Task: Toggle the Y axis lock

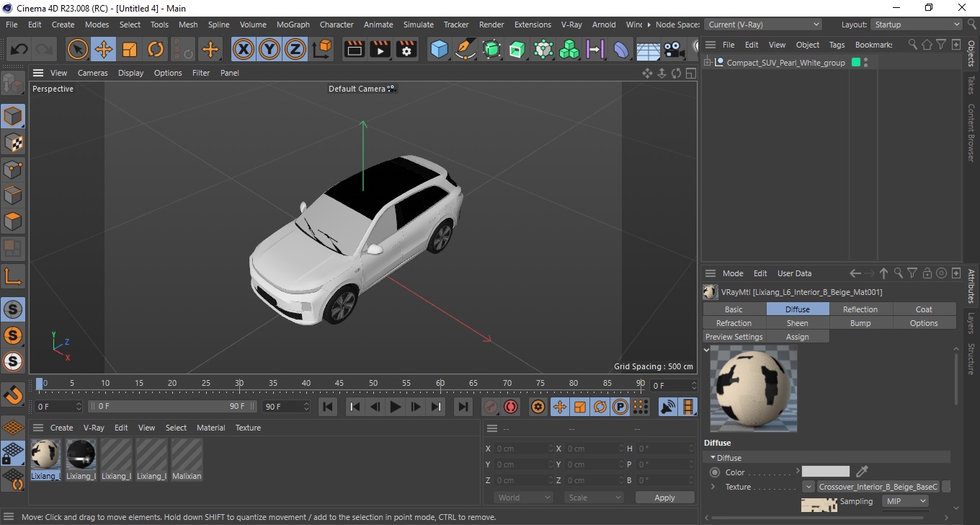Action: pos(269,50)
